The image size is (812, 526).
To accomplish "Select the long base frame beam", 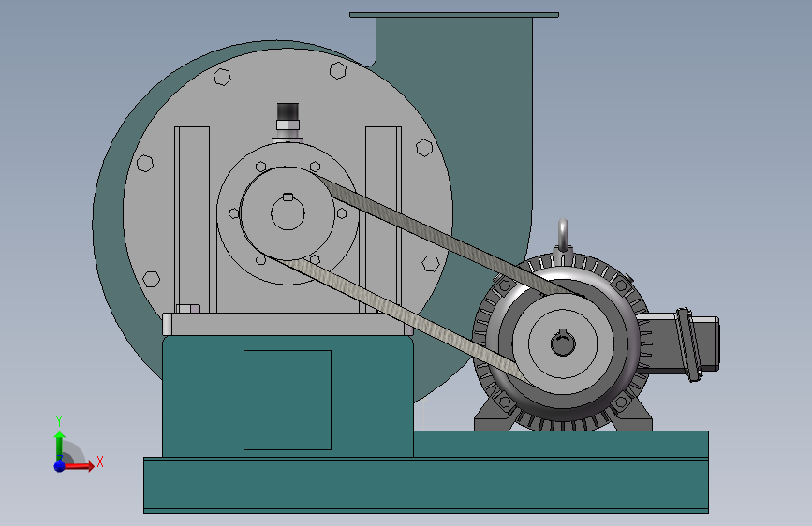I will click(426, 485).
